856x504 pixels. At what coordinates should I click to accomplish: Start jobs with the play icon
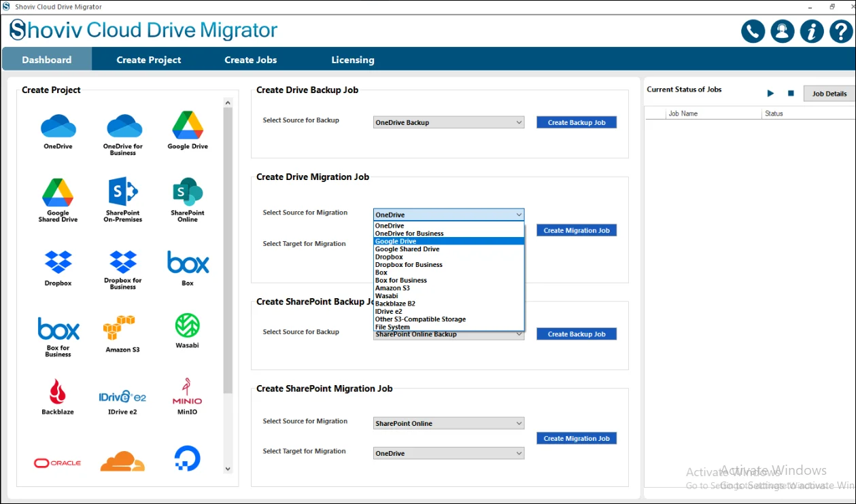tap(770, 93)
